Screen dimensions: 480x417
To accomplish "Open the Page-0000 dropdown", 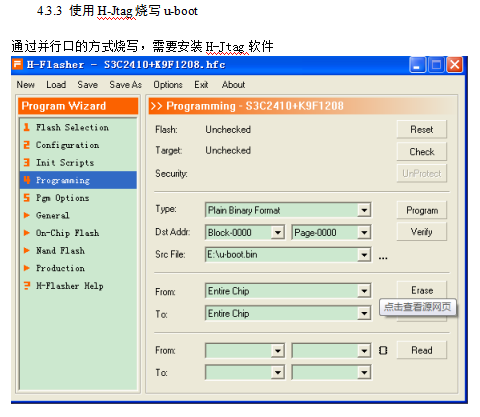I will pos(364,232).
